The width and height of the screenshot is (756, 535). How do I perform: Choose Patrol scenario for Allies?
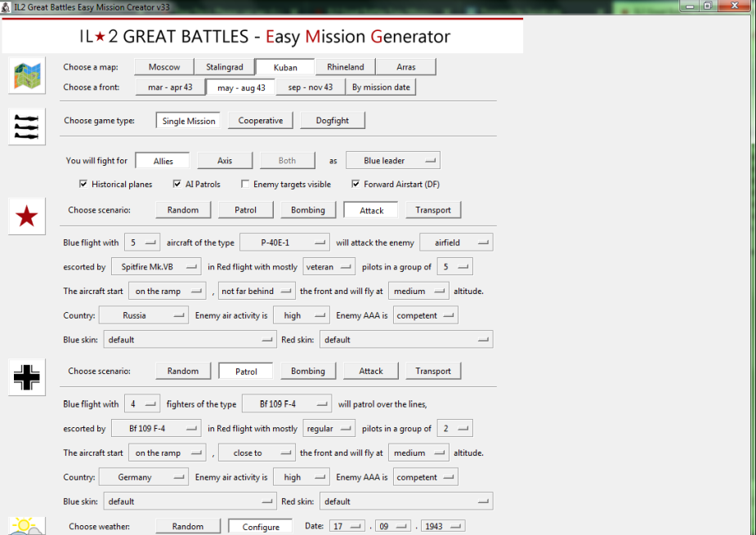245,210
